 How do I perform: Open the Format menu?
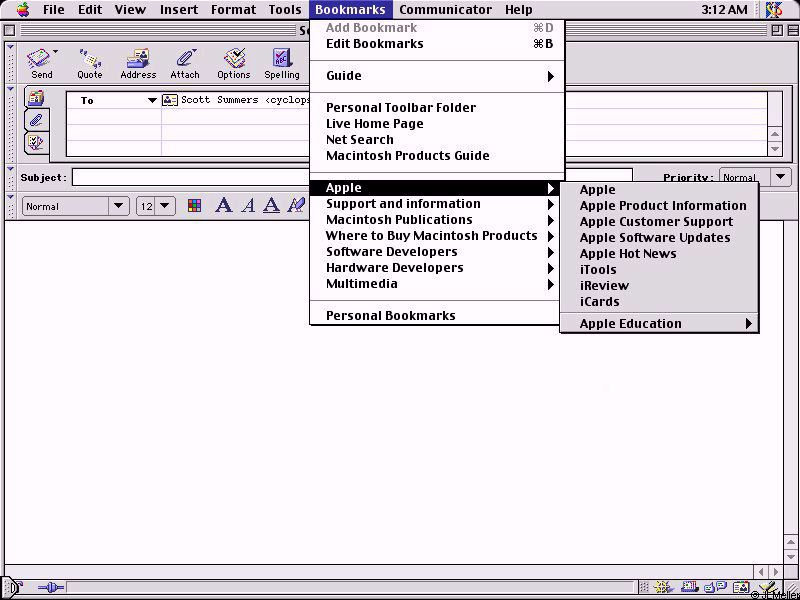point(233,10)
